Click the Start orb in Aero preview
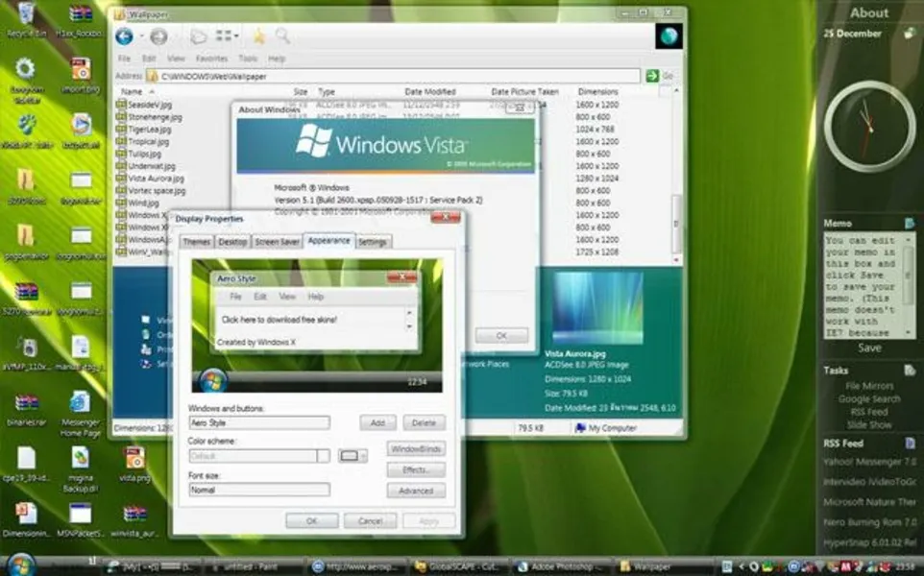Image resolution: width=924 pixels, height=576 pixels. click(x=212, y=381)
